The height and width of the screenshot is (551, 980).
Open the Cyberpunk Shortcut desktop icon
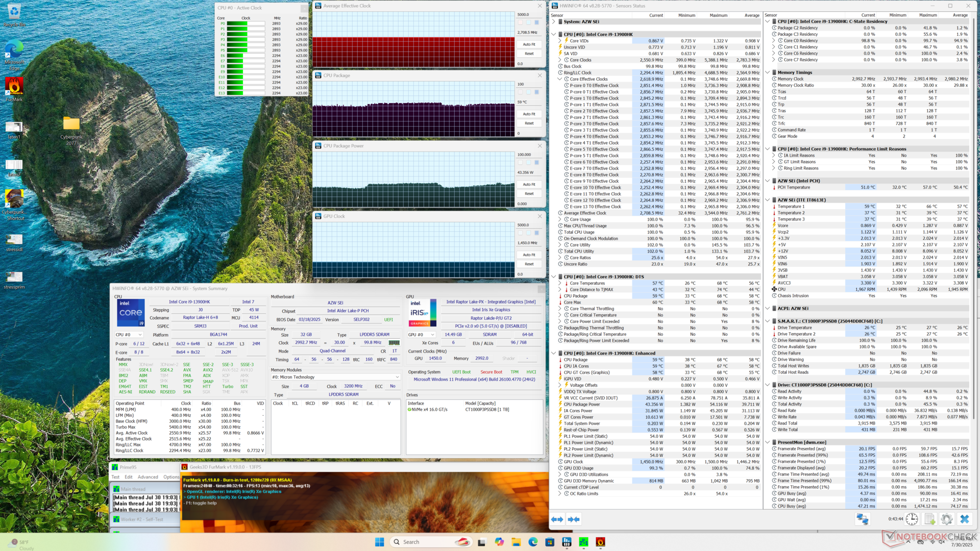click(x=14, y=205)
